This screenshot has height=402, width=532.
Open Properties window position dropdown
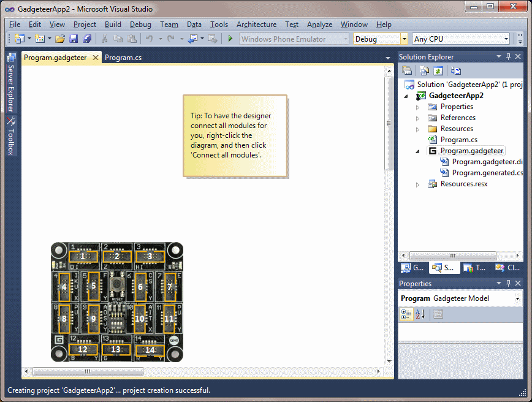499,283
